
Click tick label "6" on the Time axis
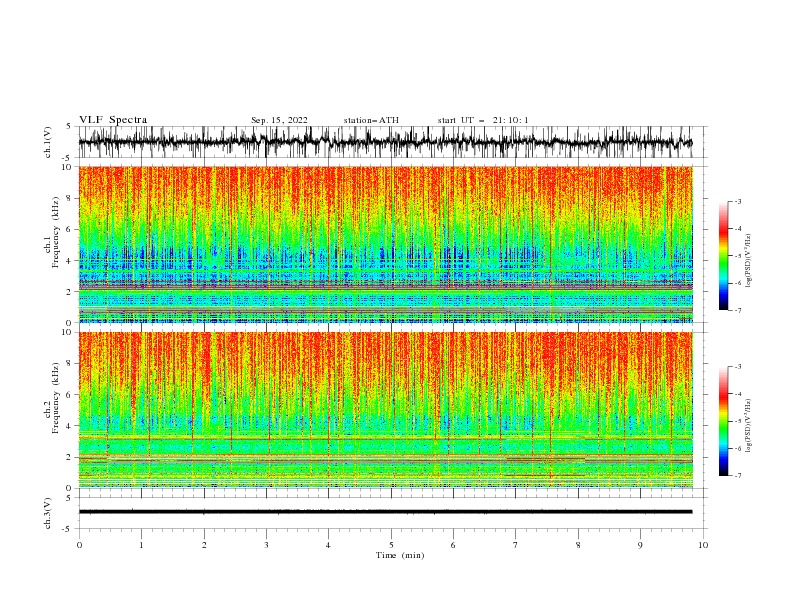click(x=453, y=545)
